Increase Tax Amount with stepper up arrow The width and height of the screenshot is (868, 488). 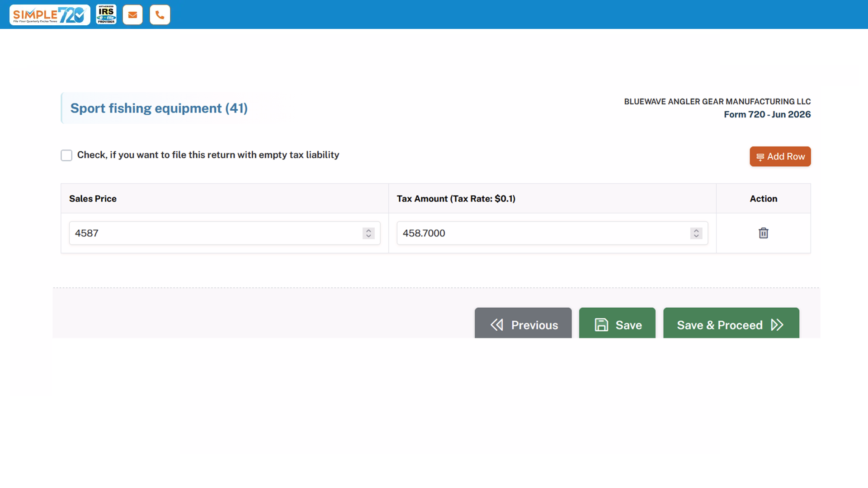click(696, 230)
